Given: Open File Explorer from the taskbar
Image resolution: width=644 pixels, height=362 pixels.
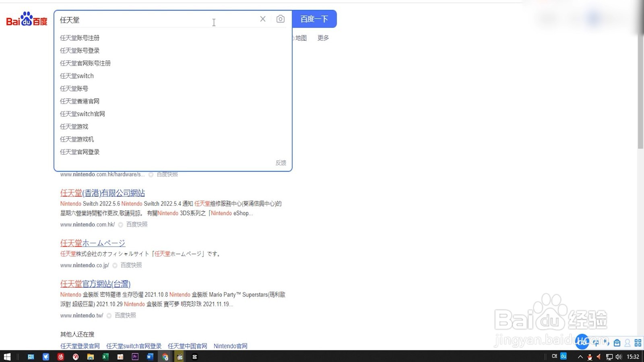Looking at the screenshot, I should 91,356.
